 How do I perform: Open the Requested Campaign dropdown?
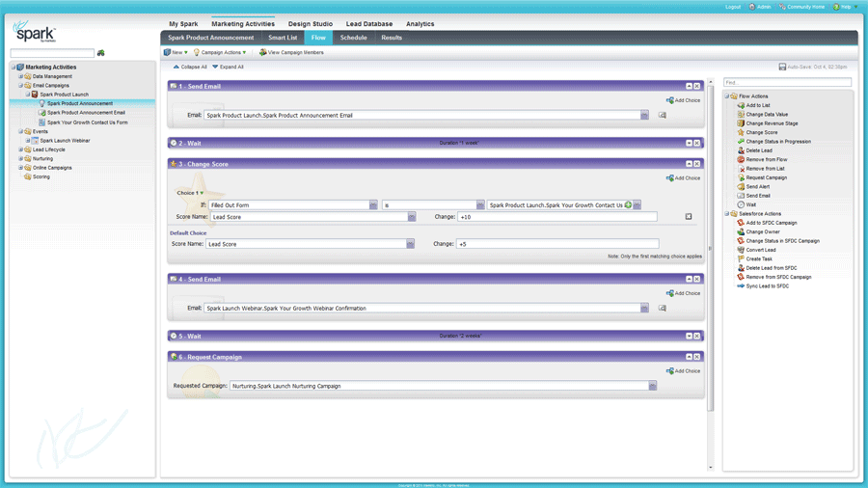pos(653,386)
